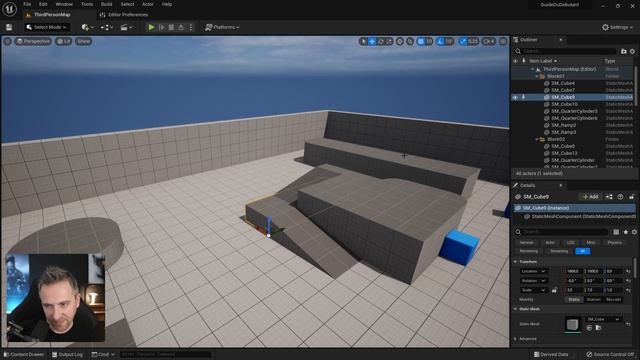
Task: Toggle the scale lock ratio icon
Action: (x=554, y=290)
